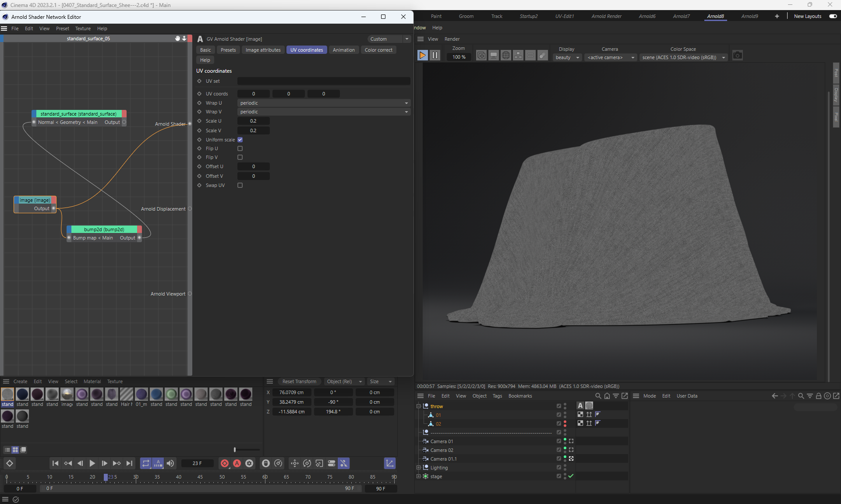
Task: Open Display beauty dropdown
Action: 567,57
